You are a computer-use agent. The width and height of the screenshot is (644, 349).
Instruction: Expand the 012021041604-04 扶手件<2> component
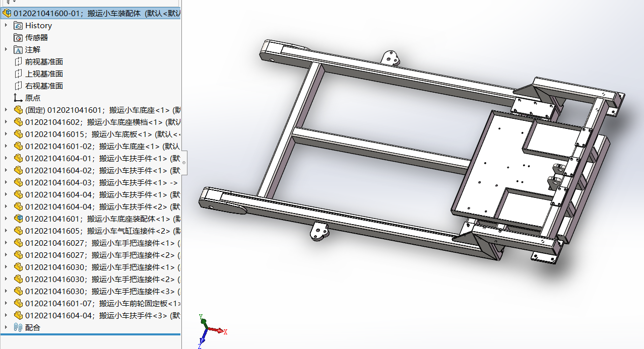click(6, 207)
